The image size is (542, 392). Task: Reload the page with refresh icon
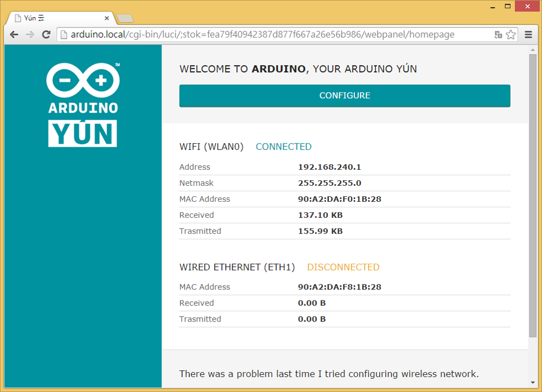tap(46, 35)
